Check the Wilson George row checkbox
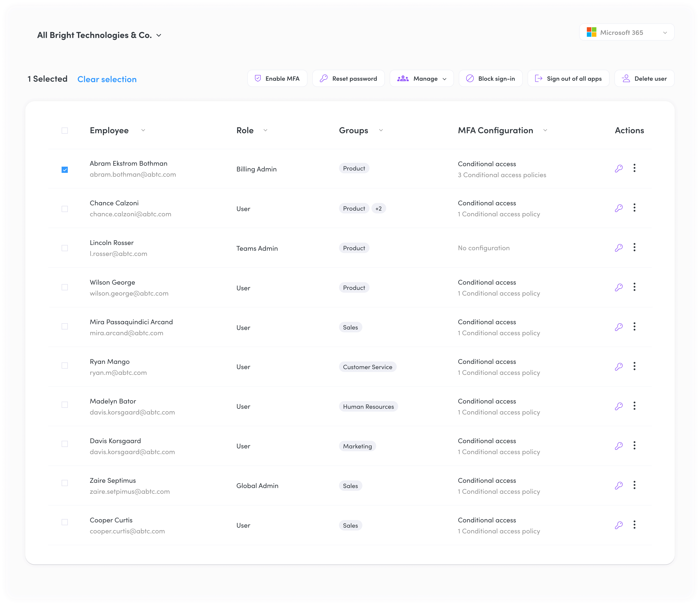This screenshot has height=605, width=700. 65,287
